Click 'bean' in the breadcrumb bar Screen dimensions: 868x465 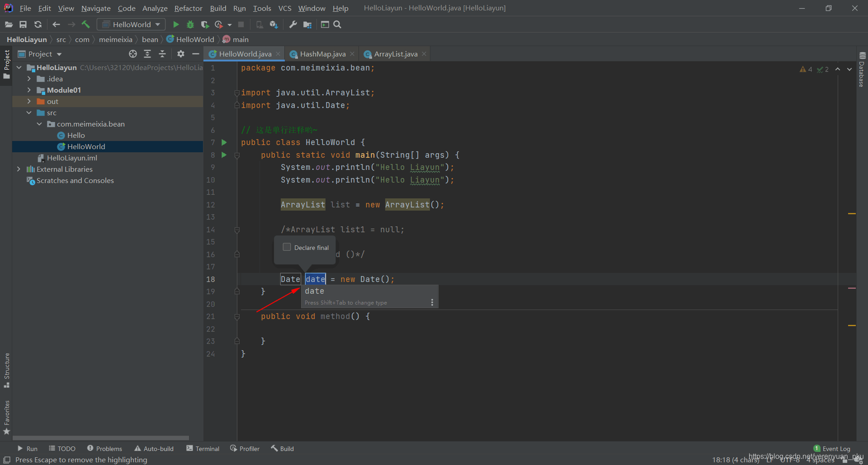(x=150, y=40)
